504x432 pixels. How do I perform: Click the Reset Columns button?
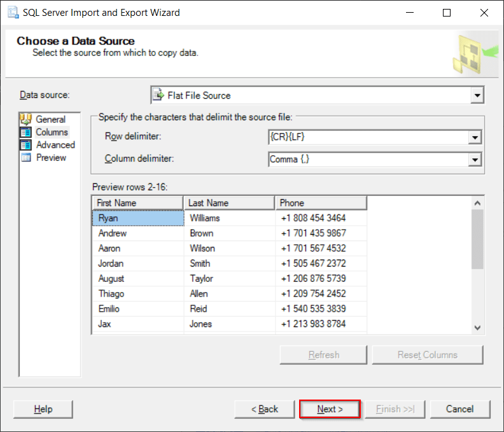(428, 355)
